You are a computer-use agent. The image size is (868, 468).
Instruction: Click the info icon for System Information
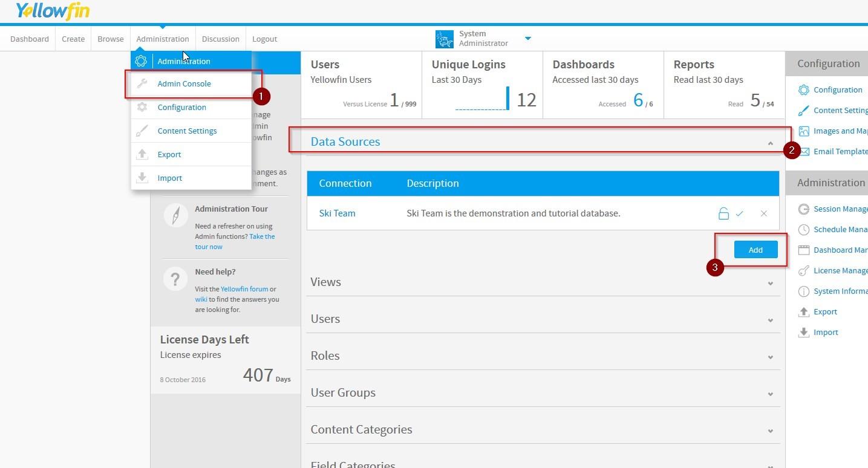point(803,291)
